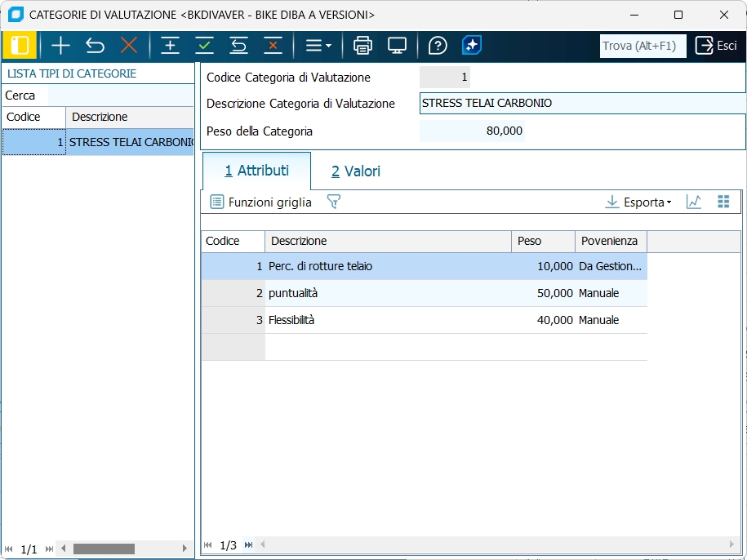Close the Categorie di Valutazione window
Image resolution: width=747 pixels, height=560 pixels.
click(x=724, y=15)
